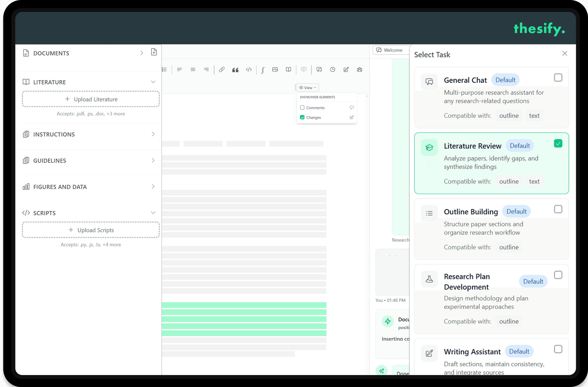The image size is (588, 387).
Task: Click the Upload Literature button
Action: point(91,99)
